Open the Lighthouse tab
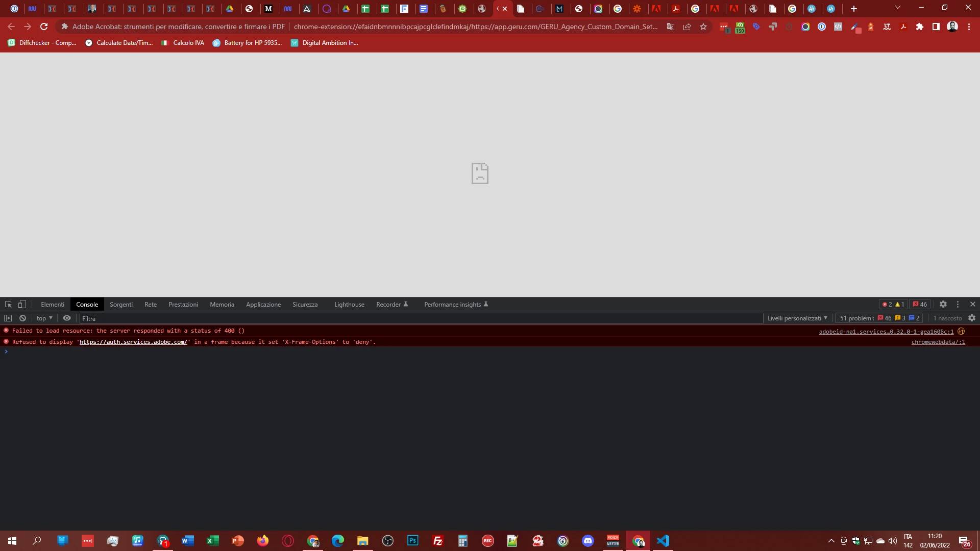The width and height of the screenshot is (980, 551). [349, 304]
